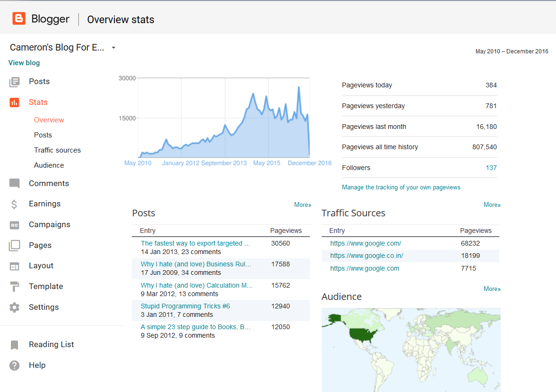Screen dimensions: 556x392
Task: Open the Posts stats sub-item
Action: pos(43,135)
